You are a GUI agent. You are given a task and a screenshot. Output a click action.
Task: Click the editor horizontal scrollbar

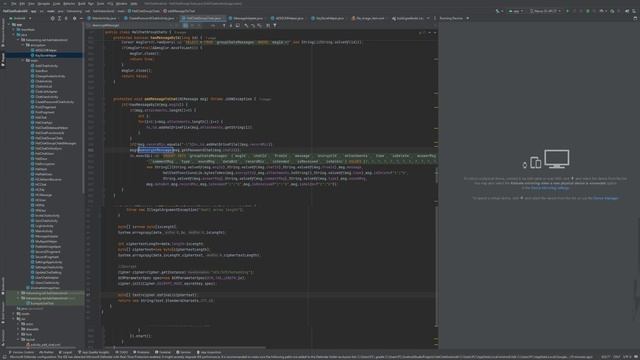[x=184, y=348]
